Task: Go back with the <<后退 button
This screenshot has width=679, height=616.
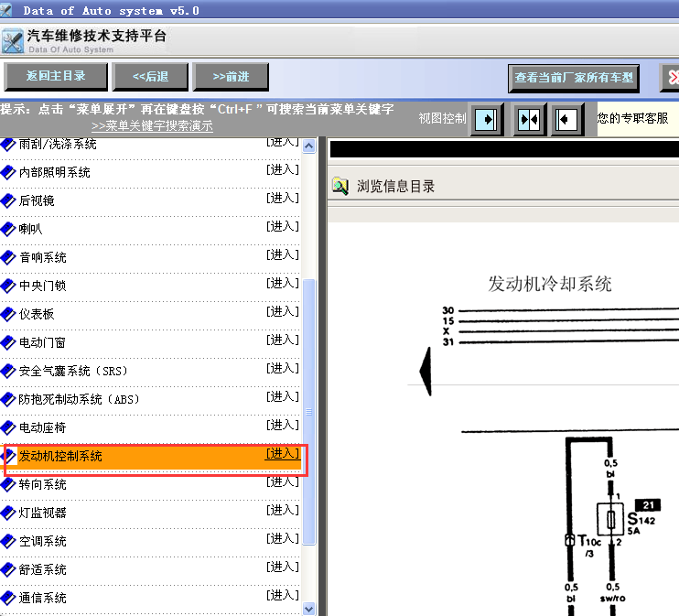Action: (x=150, y=77)
